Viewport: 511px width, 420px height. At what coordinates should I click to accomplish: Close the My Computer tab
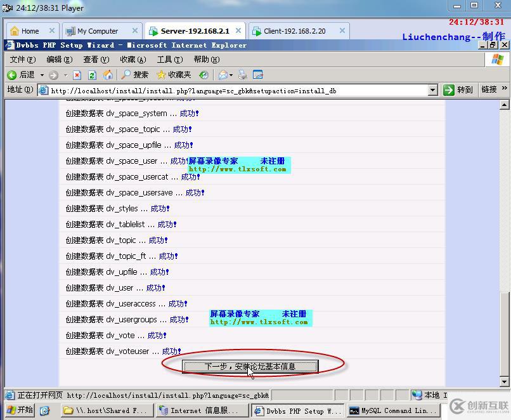[x=135, y=30]
